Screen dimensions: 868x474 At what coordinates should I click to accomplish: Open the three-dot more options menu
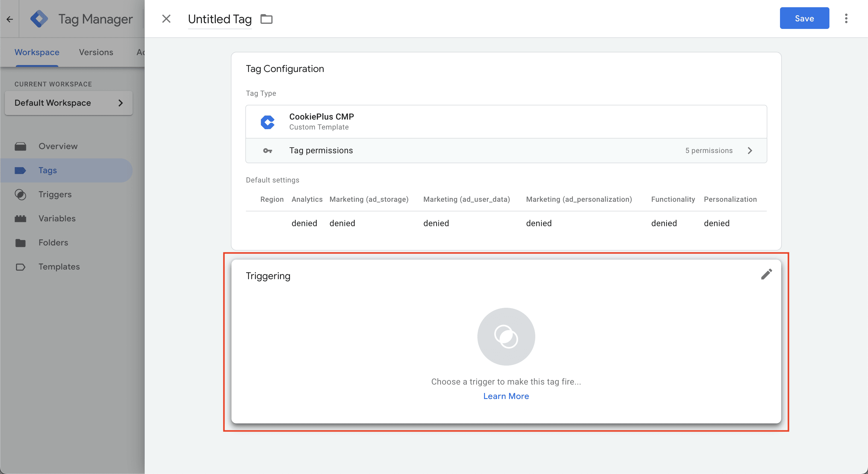point(846,18)
